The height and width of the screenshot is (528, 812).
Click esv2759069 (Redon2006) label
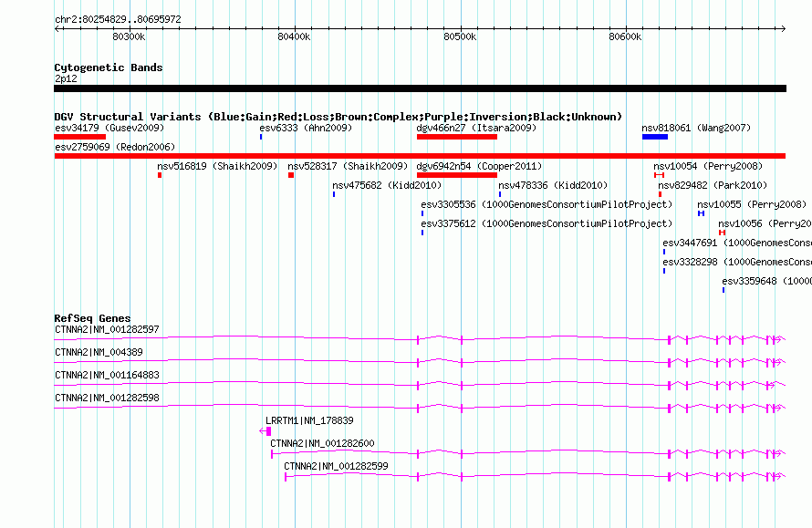click(x=115, y=147)
